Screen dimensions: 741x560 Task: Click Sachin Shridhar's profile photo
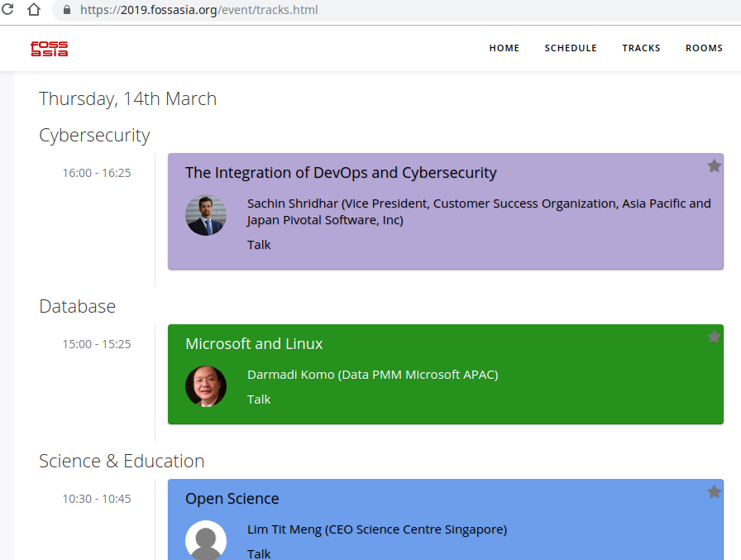[x=206, y=215]
